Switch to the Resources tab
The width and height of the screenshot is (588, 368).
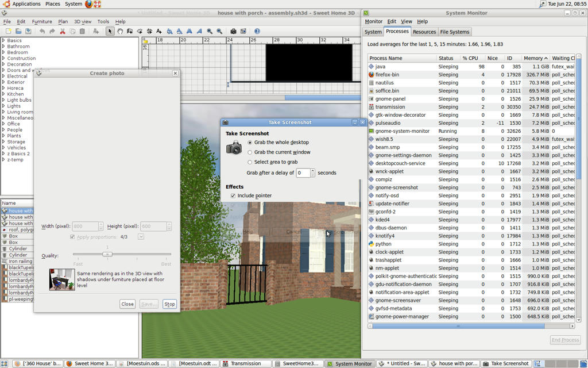coord(424,32)
